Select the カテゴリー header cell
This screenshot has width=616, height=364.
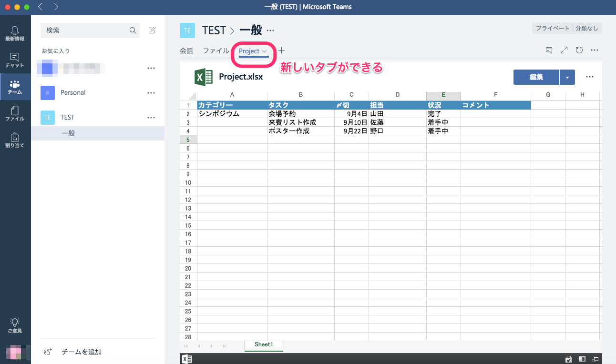pos(232,105)
